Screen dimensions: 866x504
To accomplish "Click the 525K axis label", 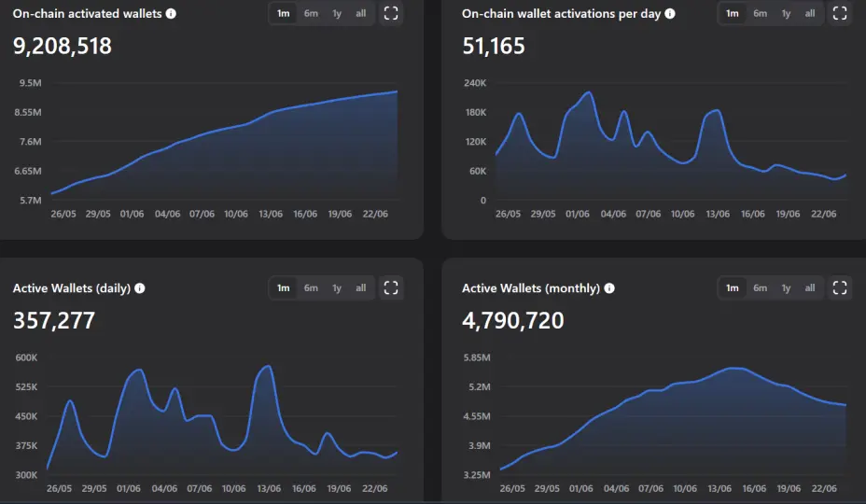I will click(26, 386).
